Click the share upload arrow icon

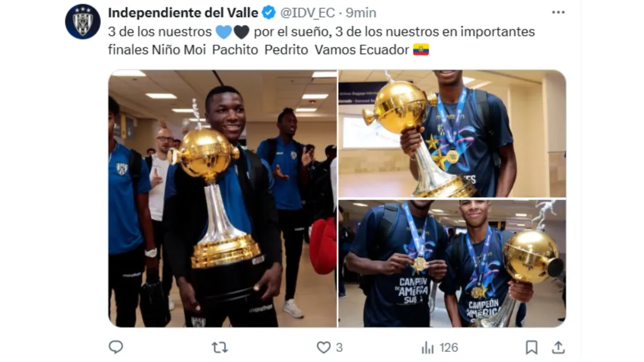point(558,348)
